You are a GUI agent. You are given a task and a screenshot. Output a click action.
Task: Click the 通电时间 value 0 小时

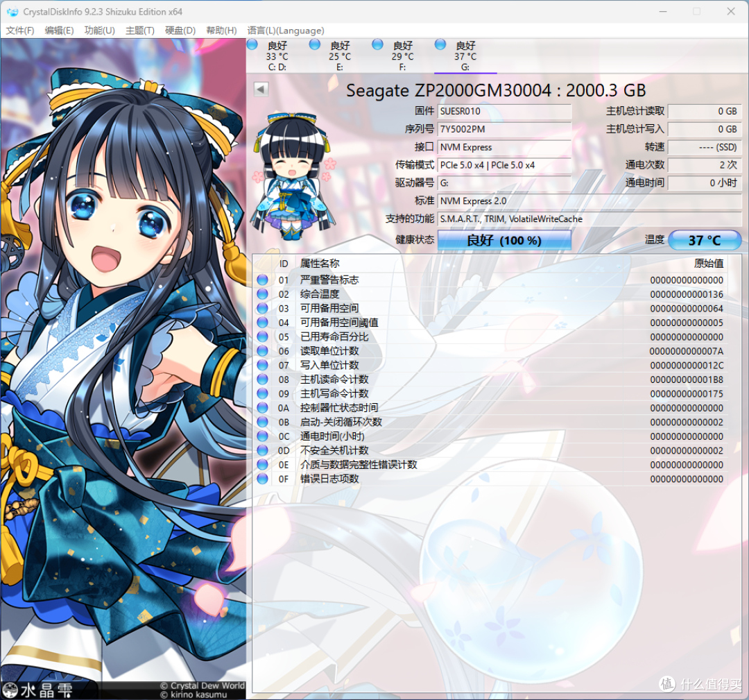[x=705, y=183]
